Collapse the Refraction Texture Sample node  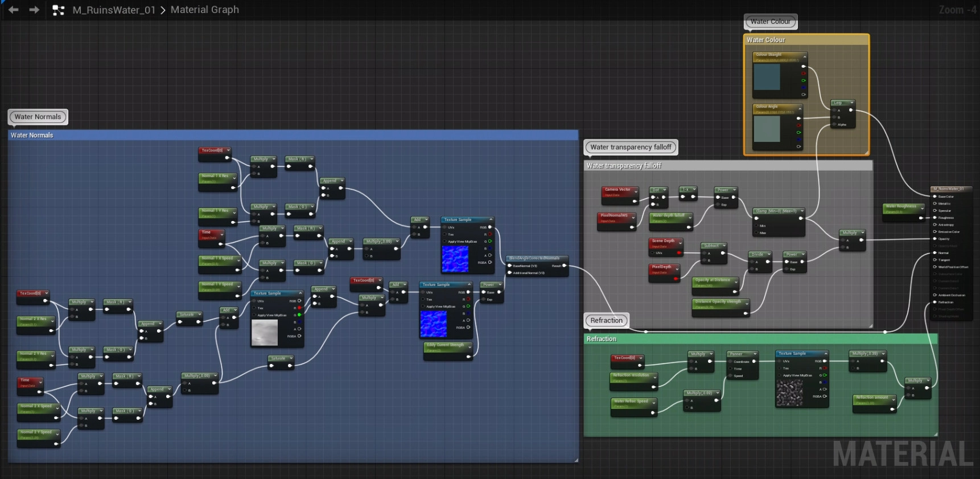[825, 354]
